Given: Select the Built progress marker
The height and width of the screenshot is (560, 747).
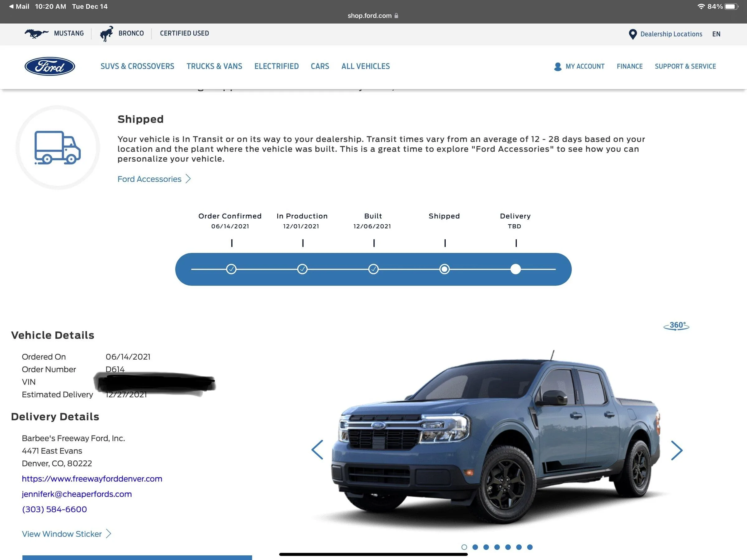Looking at the screenshot, I should click(374, 269).
